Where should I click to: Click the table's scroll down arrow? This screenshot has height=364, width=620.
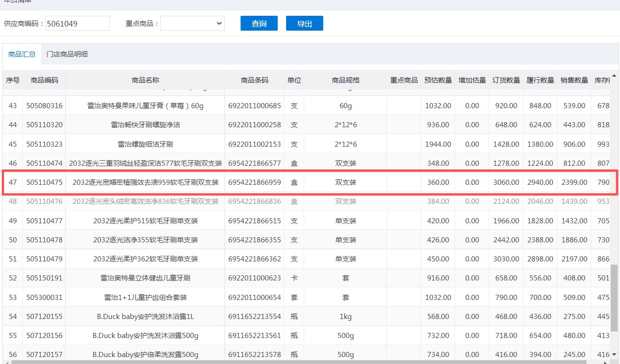coord(614,355)
